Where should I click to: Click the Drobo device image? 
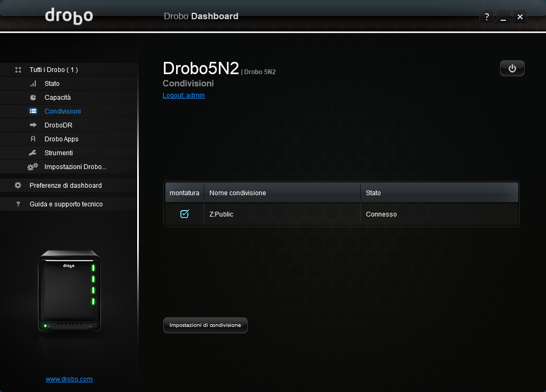click(x=69, y=291)
